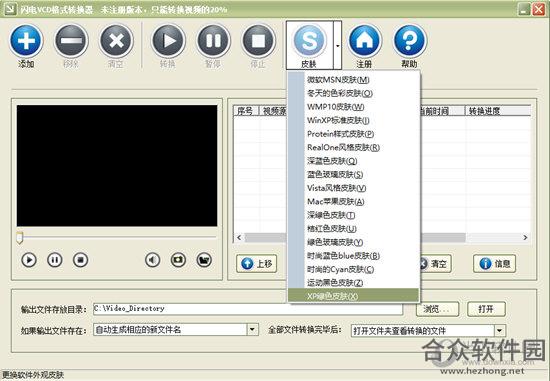This screenshot has width=550, height=381.
Task: Click the Remove (移除) minus icon
Action: [x=71, y=41]
